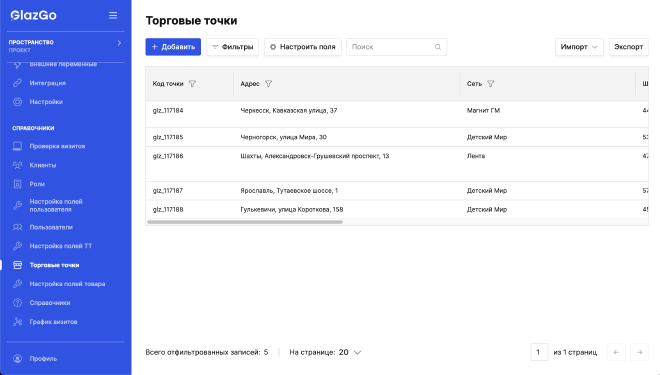This screenshot has height=375, width=660.
Task: Open the Пользователи section
Action: [x=51, y=227]
